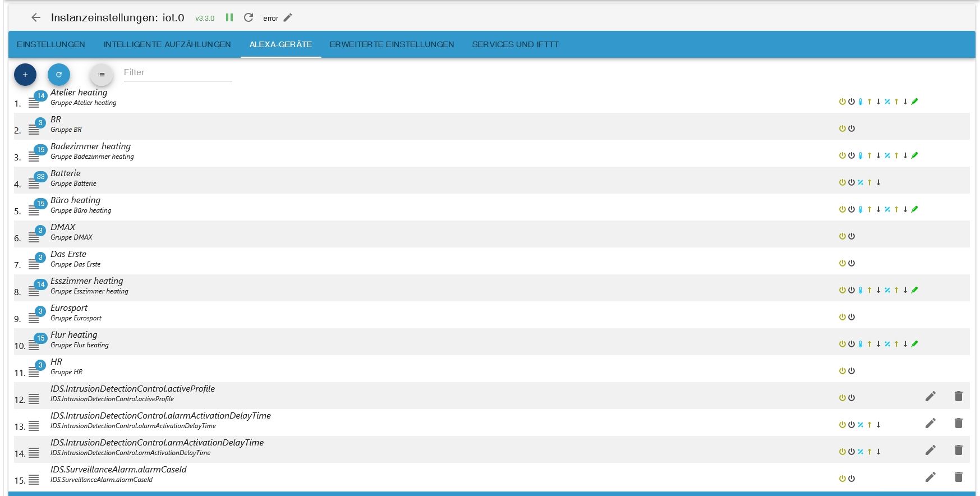Edit the alarmActivationDelayTime device entry
Viewport: 980px width, 496px height.
(931, 423)
